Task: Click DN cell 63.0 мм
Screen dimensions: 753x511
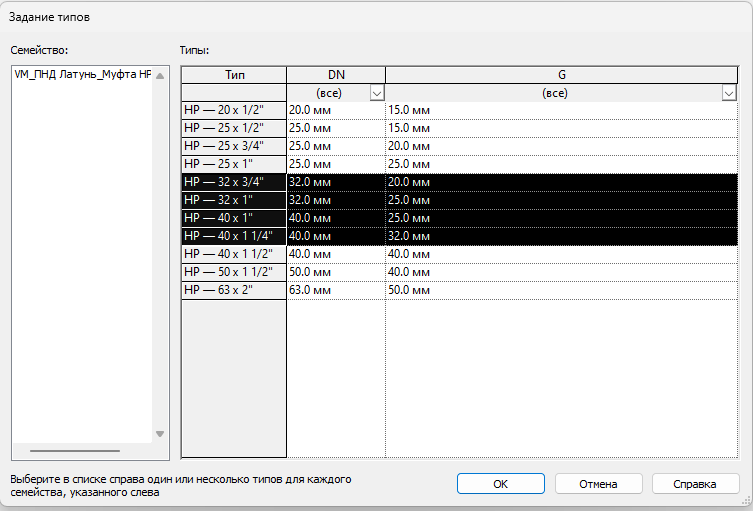Action: click(x=336, y=290)
